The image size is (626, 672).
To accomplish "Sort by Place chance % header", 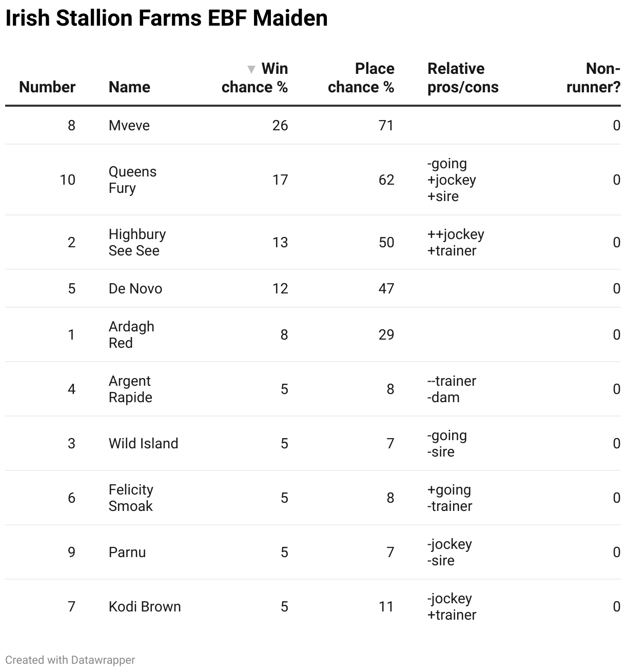I will pyautogui.click(x=361, y=78).
